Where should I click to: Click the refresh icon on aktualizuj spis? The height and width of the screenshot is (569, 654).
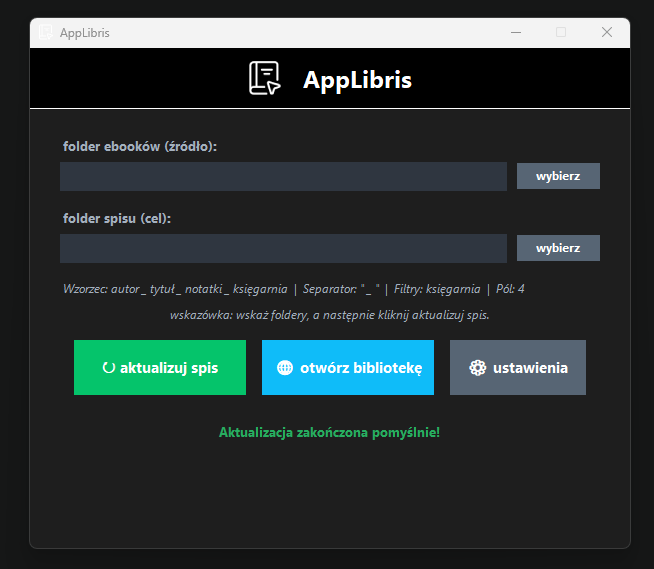[109, 368]
